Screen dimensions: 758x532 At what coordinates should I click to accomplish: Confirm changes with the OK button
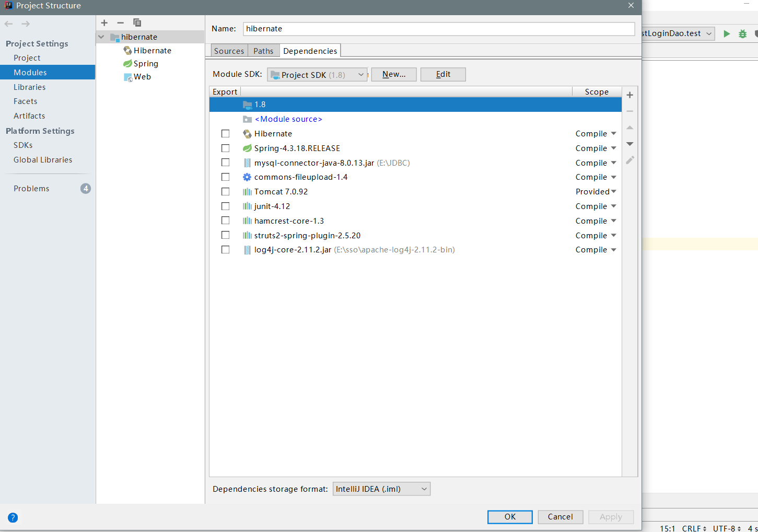click(510, 517)
